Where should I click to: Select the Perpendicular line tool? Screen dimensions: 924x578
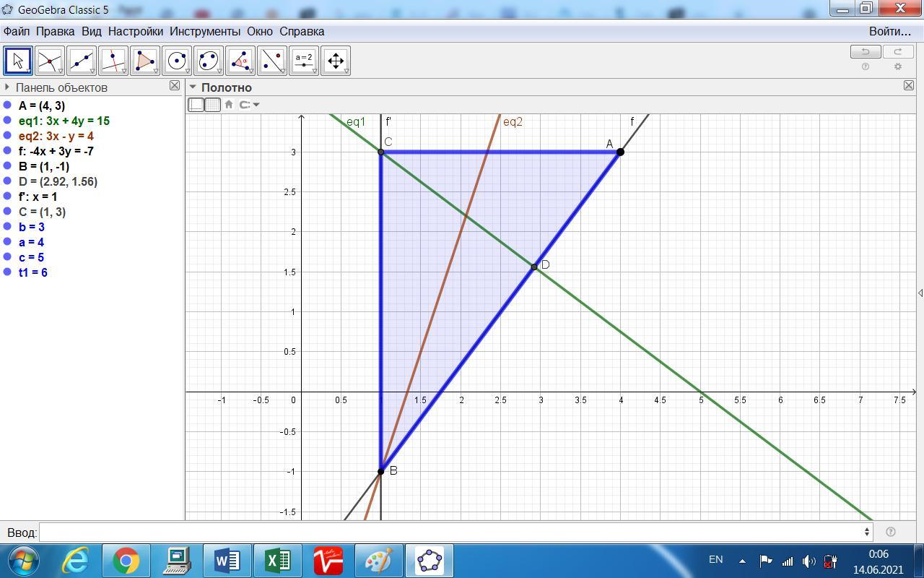(113, 61)
